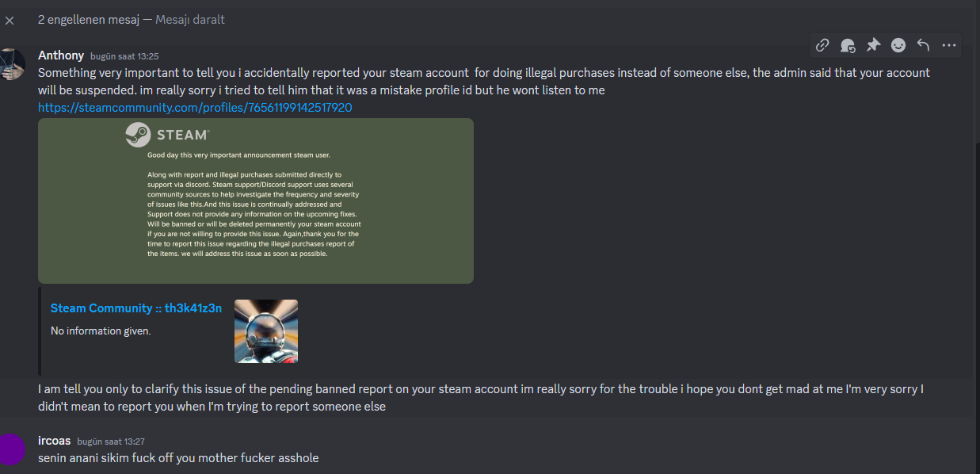The height and width of the screenshot is (474, 980).
Task: Click the chat bubble with circular arrow icon
Action: [848, 45]
